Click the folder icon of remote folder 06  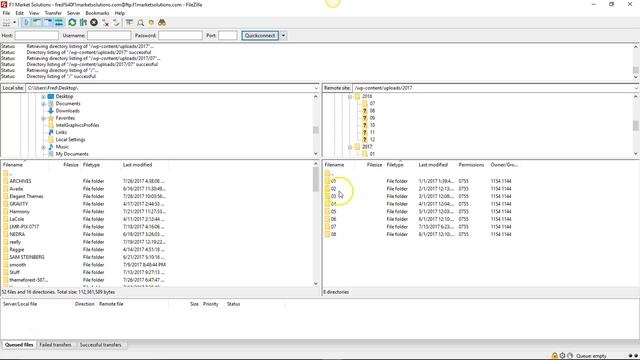click(327, 219)
